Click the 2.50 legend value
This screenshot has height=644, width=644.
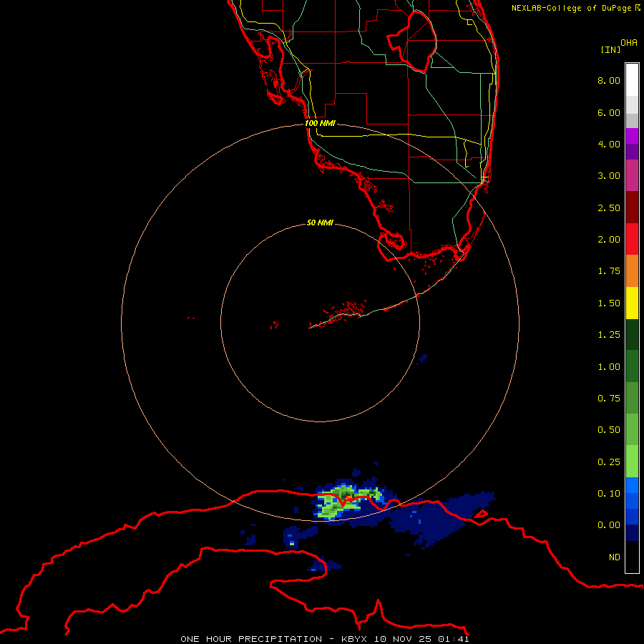point(609,208)
